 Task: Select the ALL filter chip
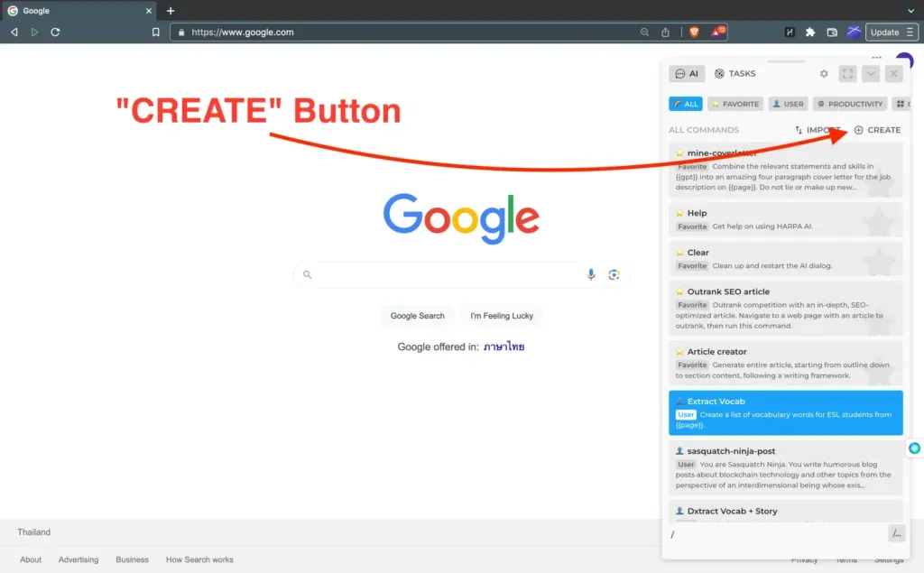click(686, 104)
